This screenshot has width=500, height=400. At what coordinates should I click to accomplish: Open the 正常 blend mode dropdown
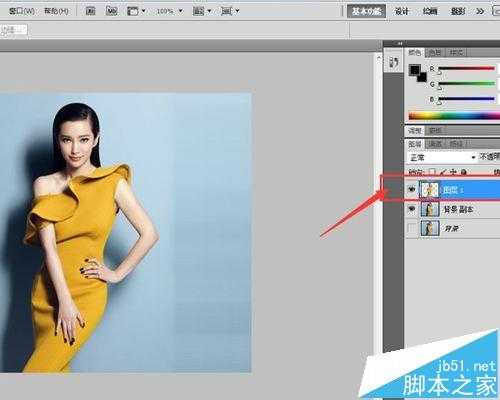pos(442,157)
